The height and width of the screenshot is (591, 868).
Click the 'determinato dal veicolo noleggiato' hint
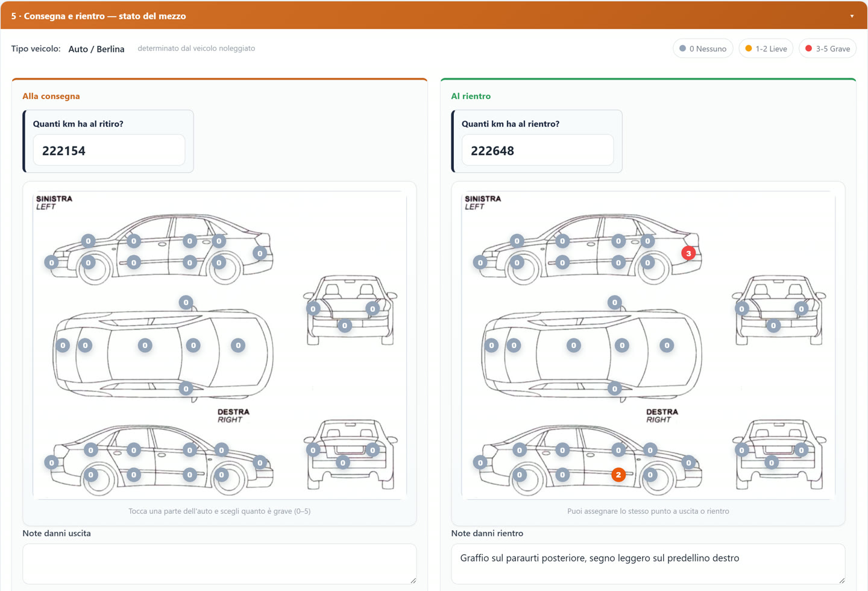coord(197,48)
